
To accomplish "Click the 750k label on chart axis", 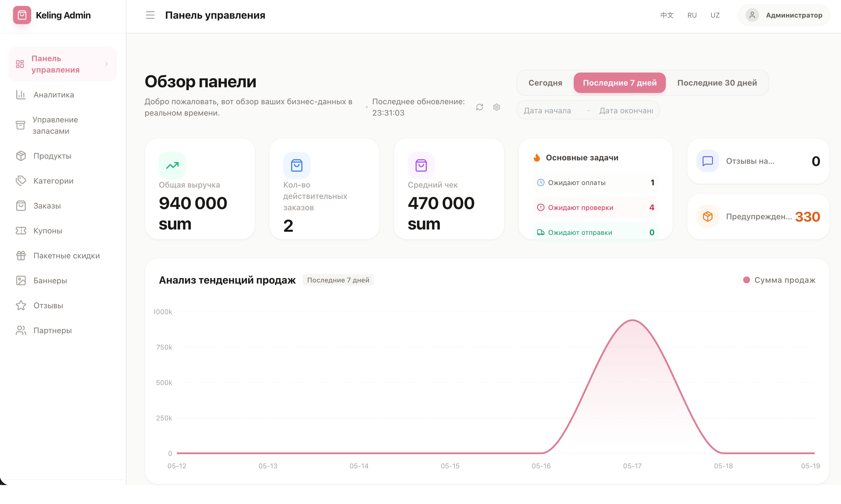I will 164,347.
